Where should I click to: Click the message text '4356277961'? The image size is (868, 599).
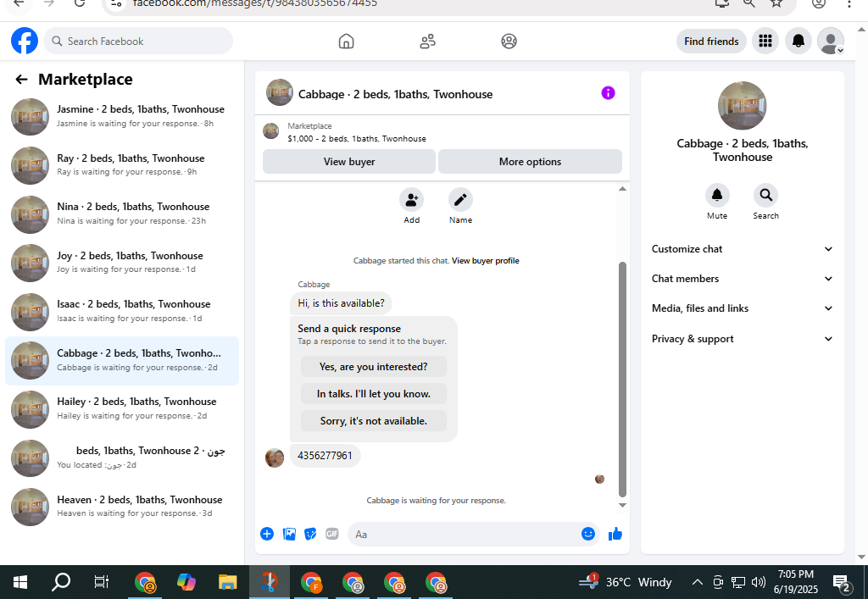pos(325,456)
